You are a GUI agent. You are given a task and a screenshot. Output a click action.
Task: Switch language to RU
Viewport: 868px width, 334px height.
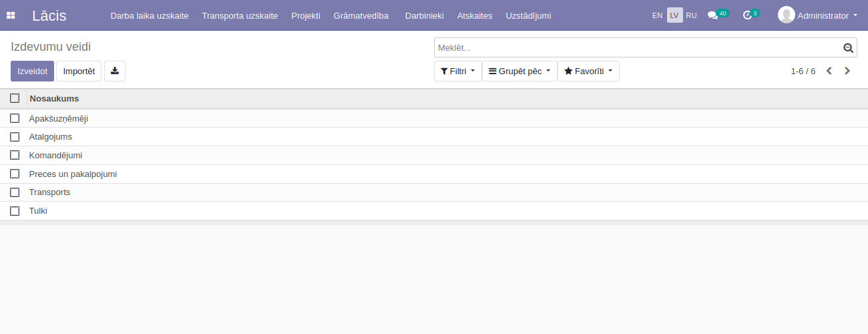[691, 15]
